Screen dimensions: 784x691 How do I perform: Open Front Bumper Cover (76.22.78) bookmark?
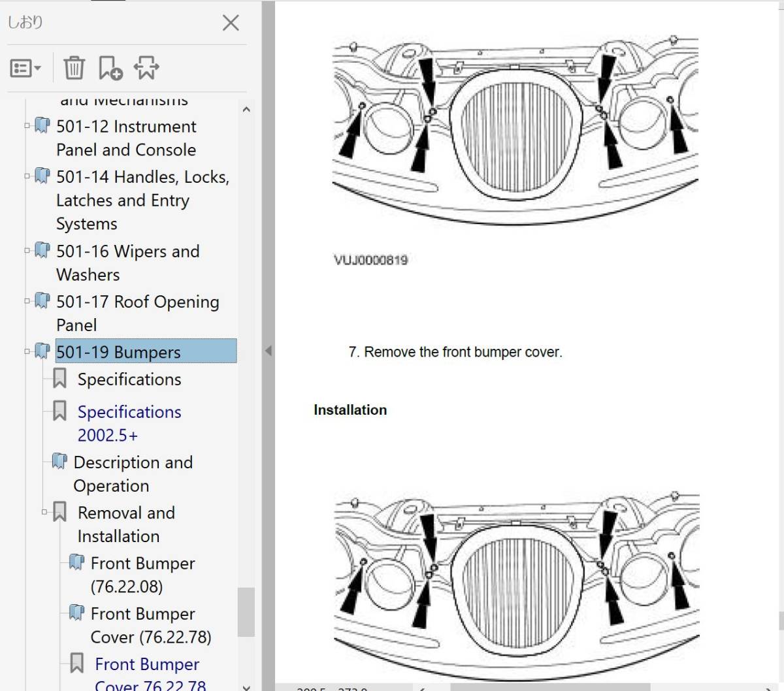coord(151,624)
